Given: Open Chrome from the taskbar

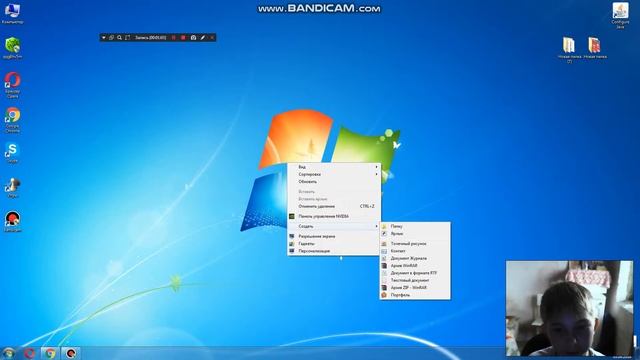Looking at the screenshot, I should pyautogui.click(x=50, y=353).
